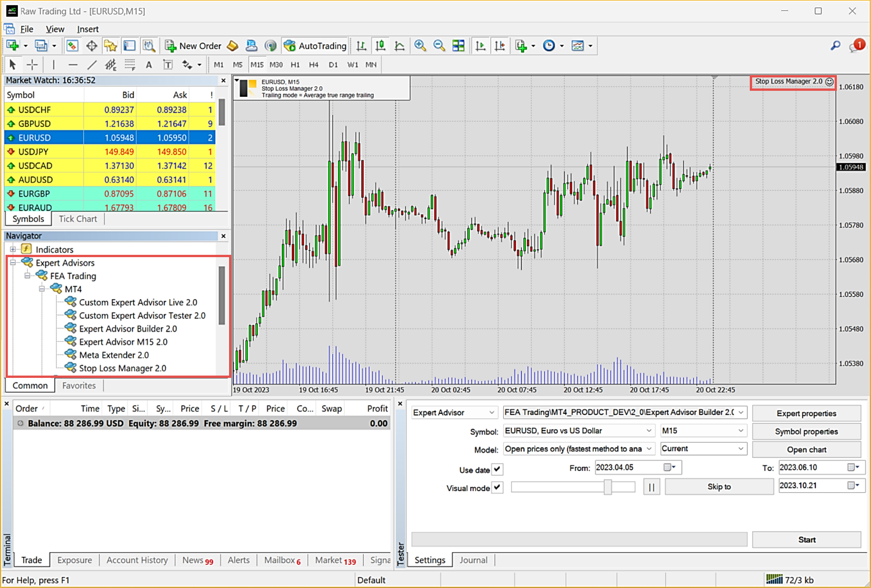The height and width of the screenshot is (588, 871).
Task: Tile chart windows icon
Action: 459,46
